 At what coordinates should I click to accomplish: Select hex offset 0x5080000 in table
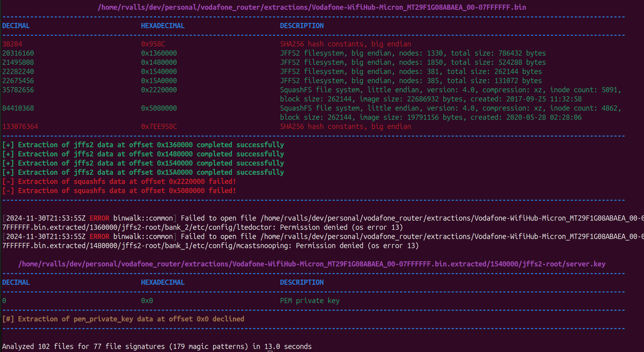pos(159,108)
